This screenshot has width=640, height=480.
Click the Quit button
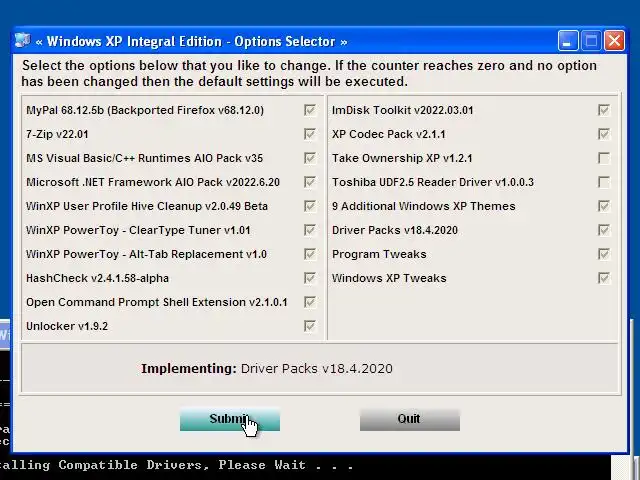pos(410,419)
